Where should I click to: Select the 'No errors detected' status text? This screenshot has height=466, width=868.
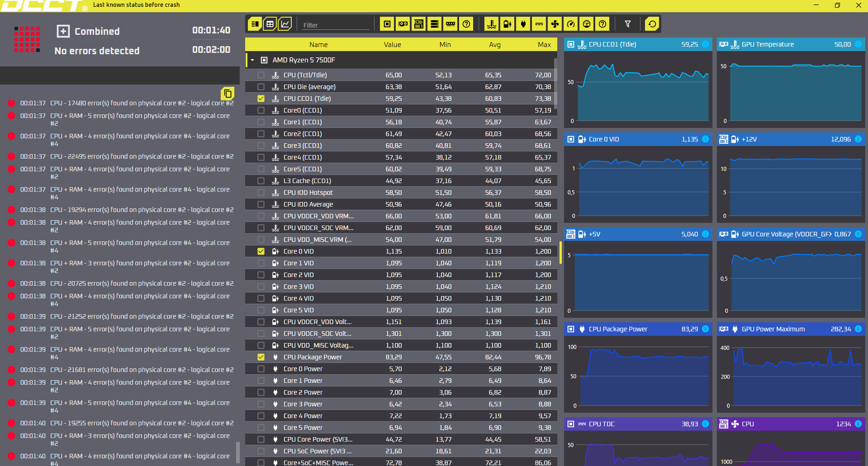point(97,51)
